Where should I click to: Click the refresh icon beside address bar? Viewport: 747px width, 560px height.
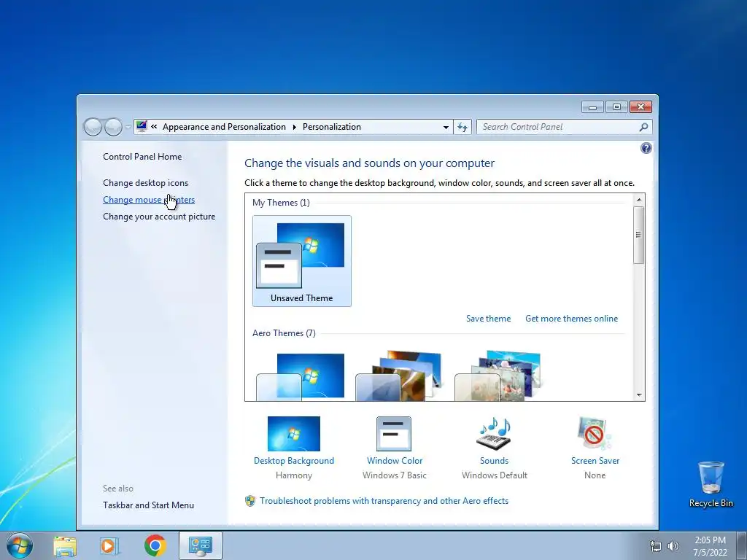tap(462, 127)
